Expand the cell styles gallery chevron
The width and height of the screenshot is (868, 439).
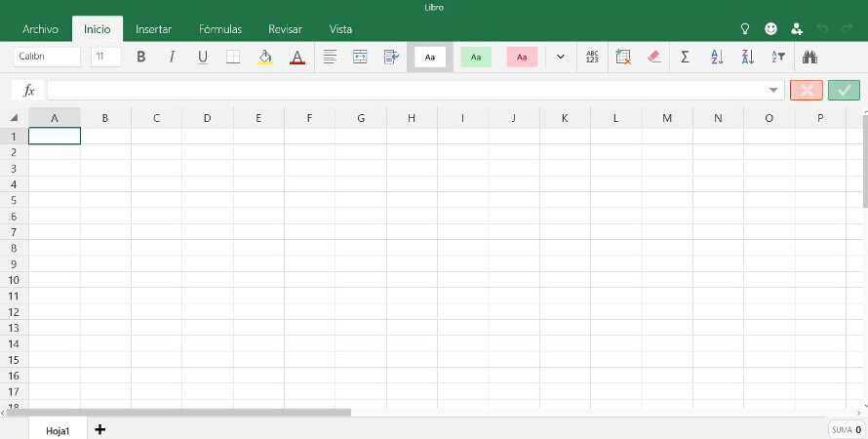(561, 57)
